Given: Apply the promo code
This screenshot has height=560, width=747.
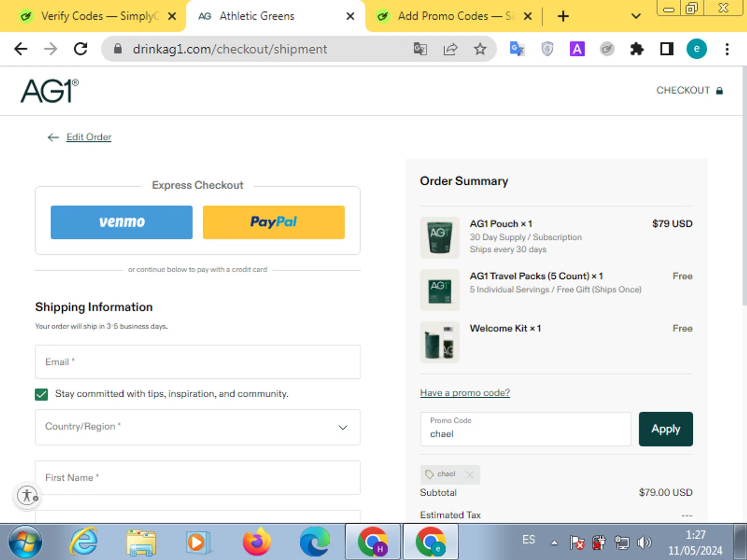Looking at the screenshot, I should [666, 429].
